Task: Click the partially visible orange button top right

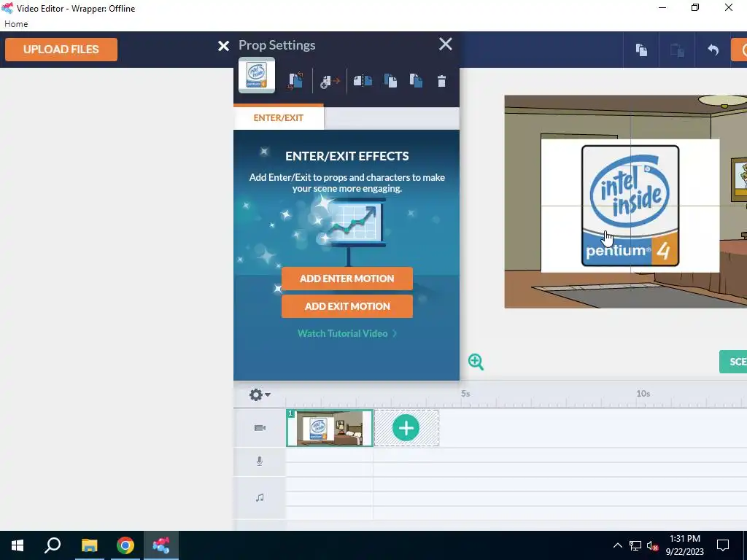Action: click(x=739, y=50)
